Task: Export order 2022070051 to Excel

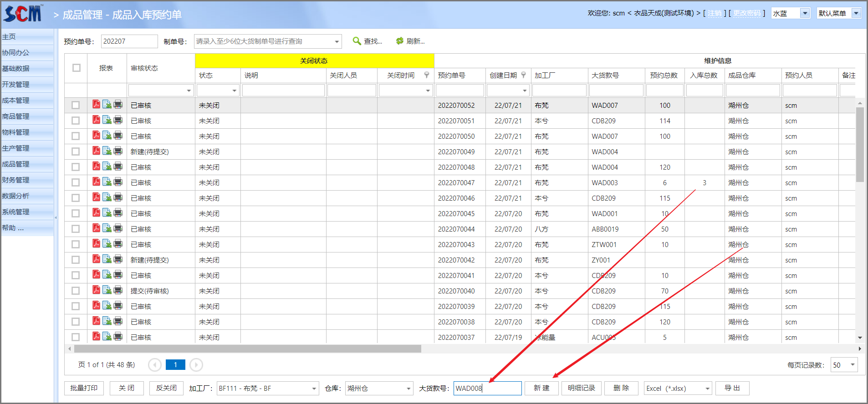Action: click(107, 120)
